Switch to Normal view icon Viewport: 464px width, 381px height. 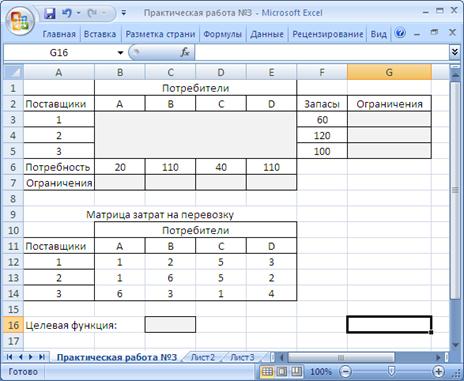click(267, 371)
